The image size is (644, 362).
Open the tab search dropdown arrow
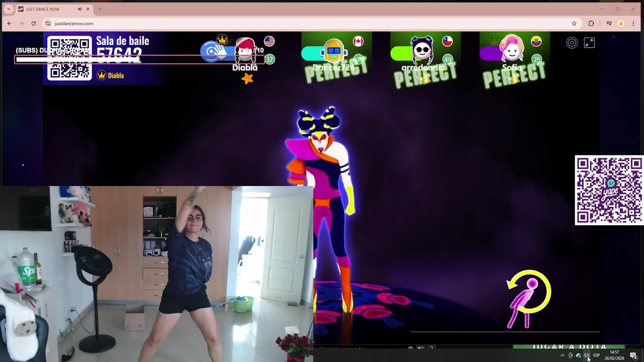point(8,9)
